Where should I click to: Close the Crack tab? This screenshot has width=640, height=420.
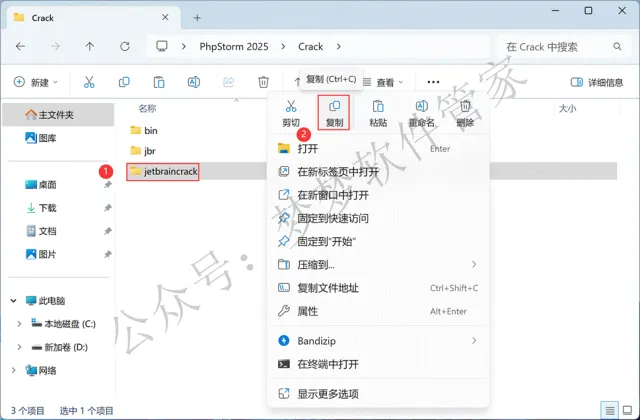click(x=165, y=17)
